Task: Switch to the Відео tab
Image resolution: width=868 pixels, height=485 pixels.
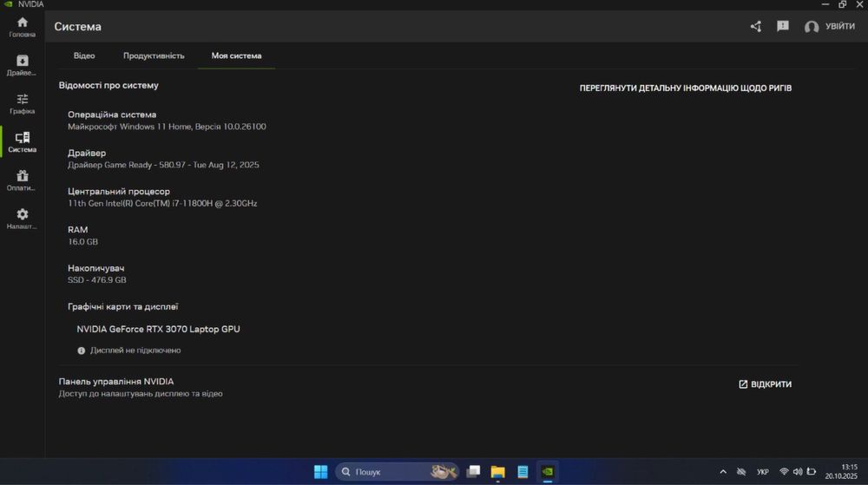Action: [84, 56]
